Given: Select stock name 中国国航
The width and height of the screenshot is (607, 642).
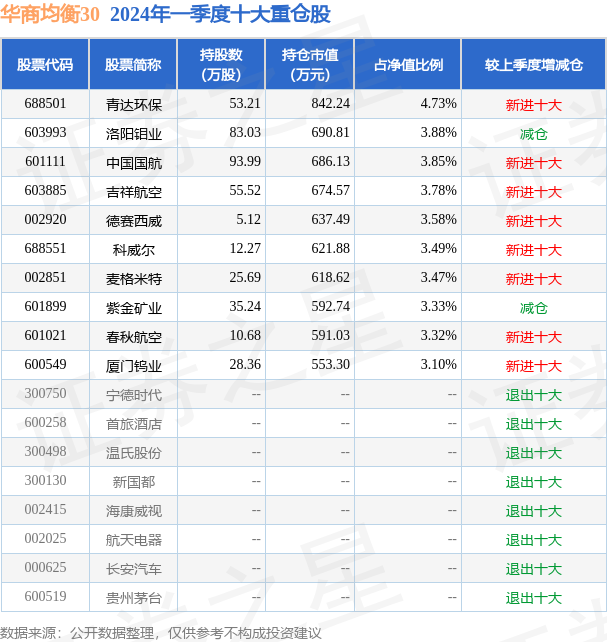Looking at the screenshot, I should coord(134,163).
